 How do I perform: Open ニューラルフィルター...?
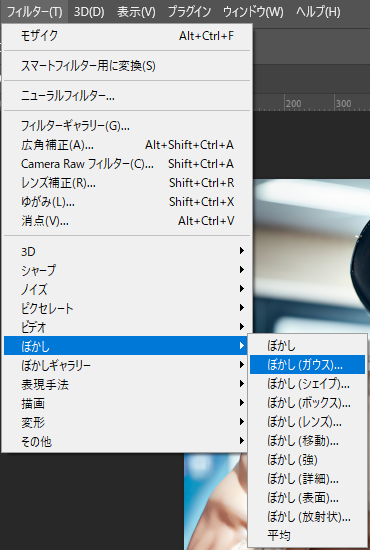127,95
